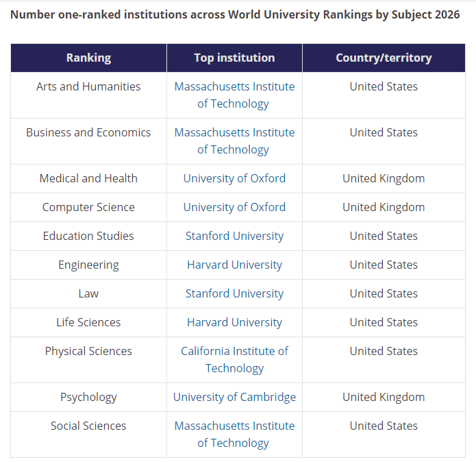The height and width of the screenshot is (462, 476).
Task: Open California Institute of Technology link
Action: click(234, 351)
